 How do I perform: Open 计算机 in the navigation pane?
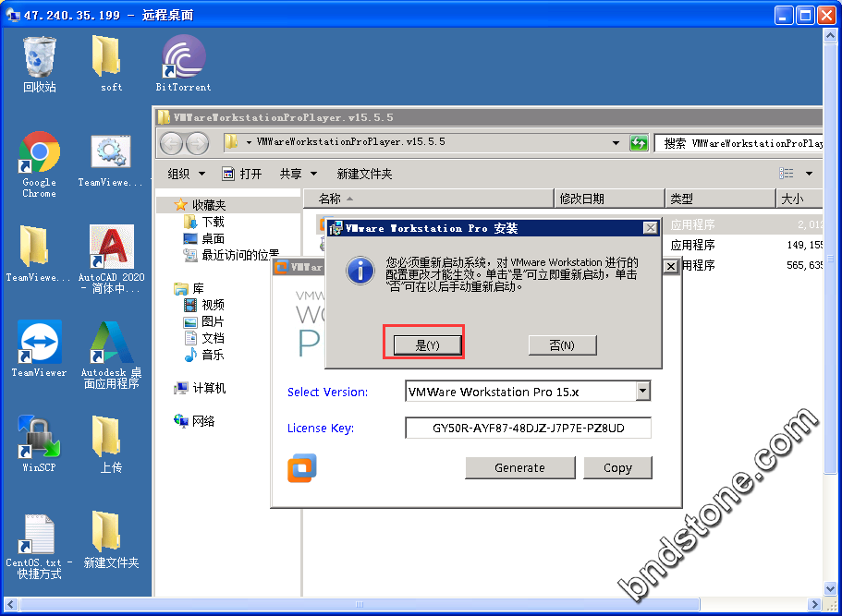200,388
